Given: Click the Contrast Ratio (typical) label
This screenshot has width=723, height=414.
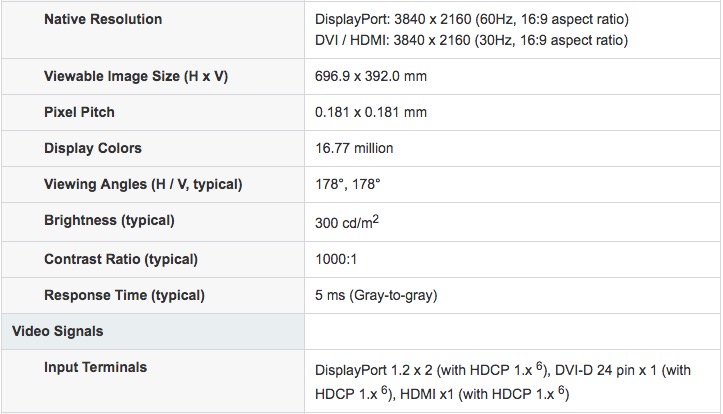Looking at the screenshot, I should coord(121,259).
